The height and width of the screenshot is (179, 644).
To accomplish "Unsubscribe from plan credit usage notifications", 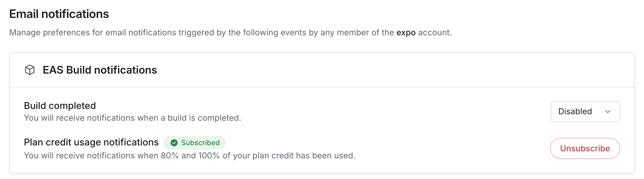I will (x=585, y=148).
